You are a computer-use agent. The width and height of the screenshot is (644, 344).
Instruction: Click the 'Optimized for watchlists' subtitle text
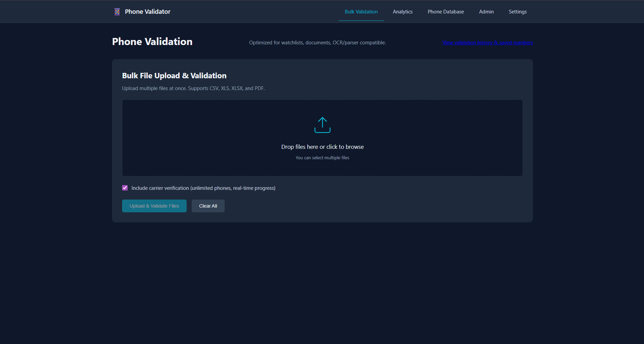pyautogui.click(x=317, y=43)
